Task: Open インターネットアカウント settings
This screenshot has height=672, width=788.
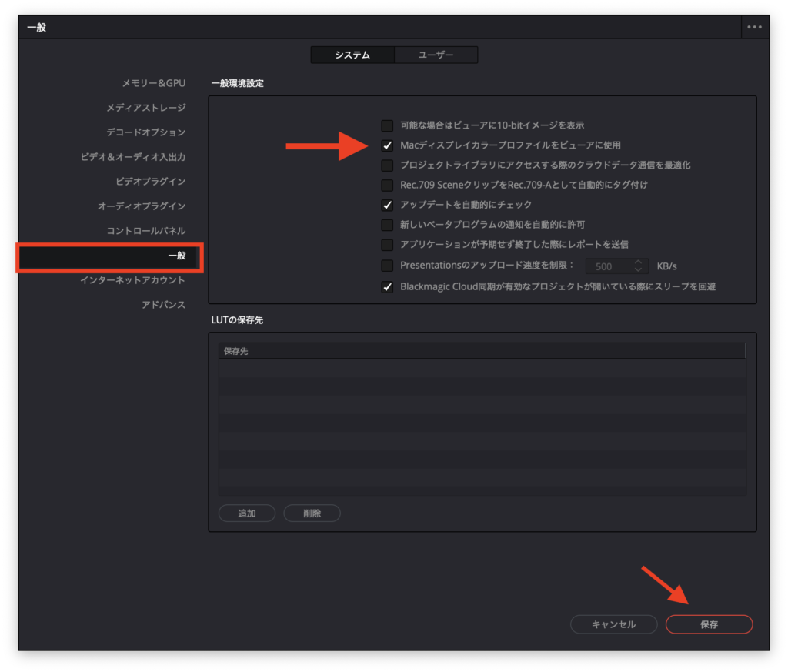Action: click(132, 280)
